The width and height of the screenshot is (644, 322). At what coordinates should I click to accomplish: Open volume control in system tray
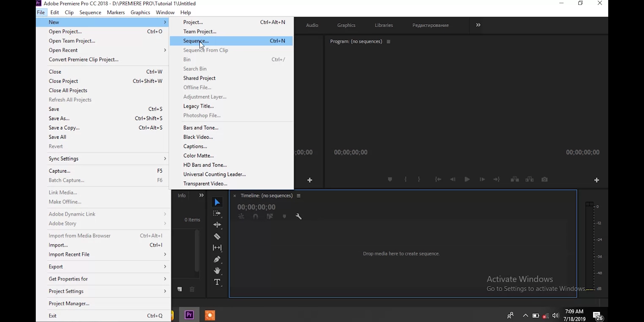tap(555, 315)
